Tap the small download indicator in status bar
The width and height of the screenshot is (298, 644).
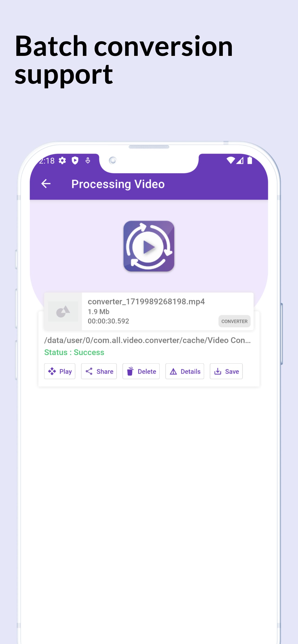pyautogui.click(x=88, y=160)
